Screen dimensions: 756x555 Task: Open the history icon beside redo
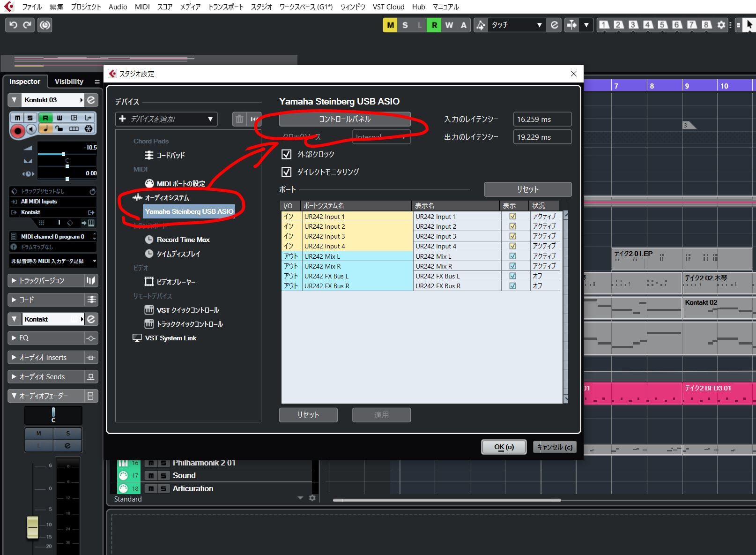pos(45,25)
